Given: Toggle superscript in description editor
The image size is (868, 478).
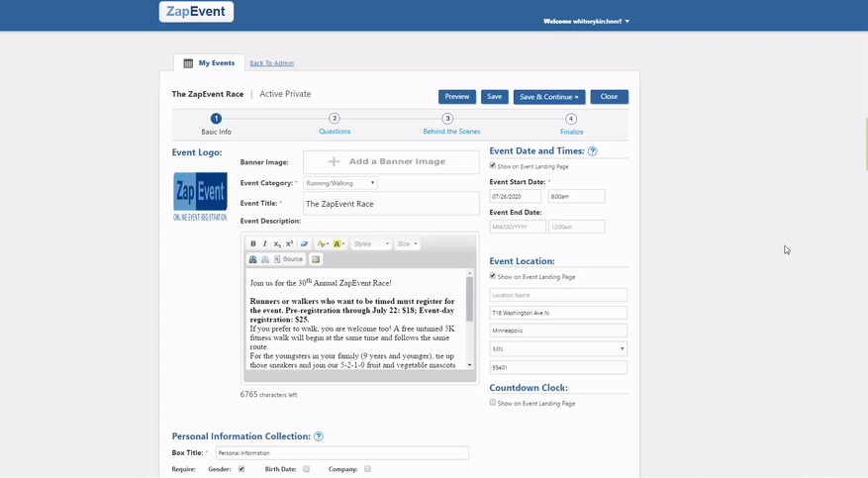Looking at the screenshot, I should [x=290, y=244].
